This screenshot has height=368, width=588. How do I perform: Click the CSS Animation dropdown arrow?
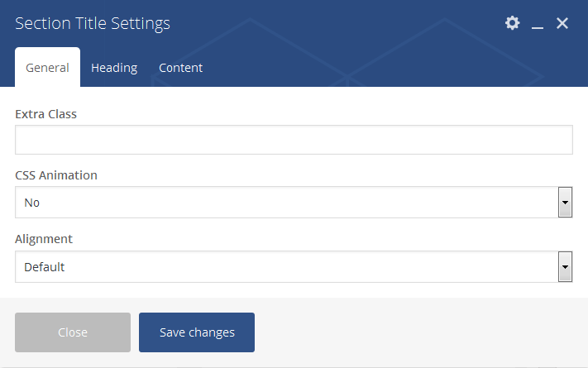coord(566,203)
